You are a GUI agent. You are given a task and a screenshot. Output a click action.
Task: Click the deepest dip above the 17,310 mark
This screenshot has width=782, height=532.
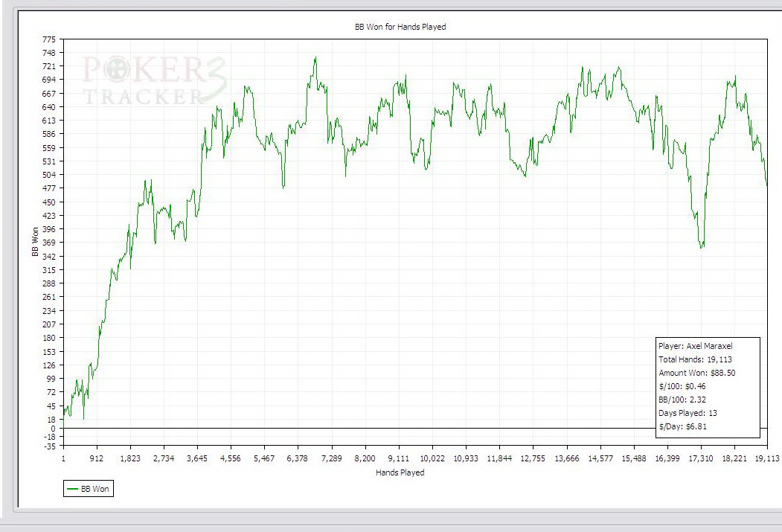tap(701, 247)
